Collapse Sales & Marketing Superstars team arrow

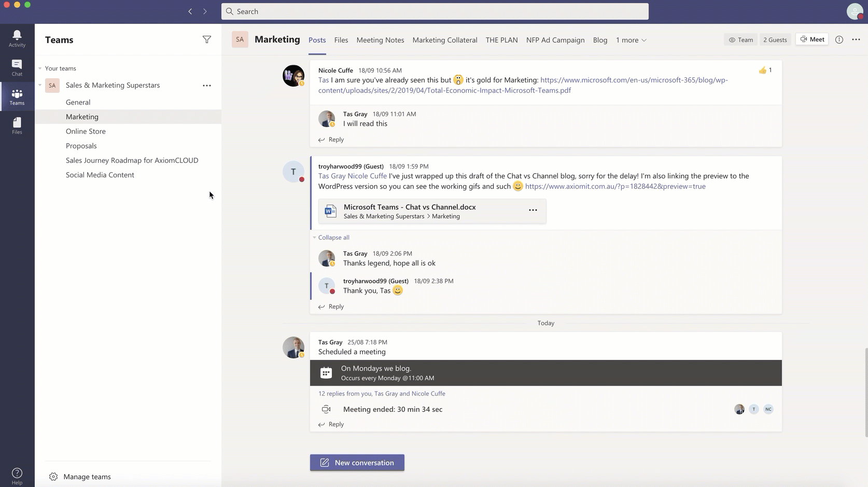tap(40, 85)
